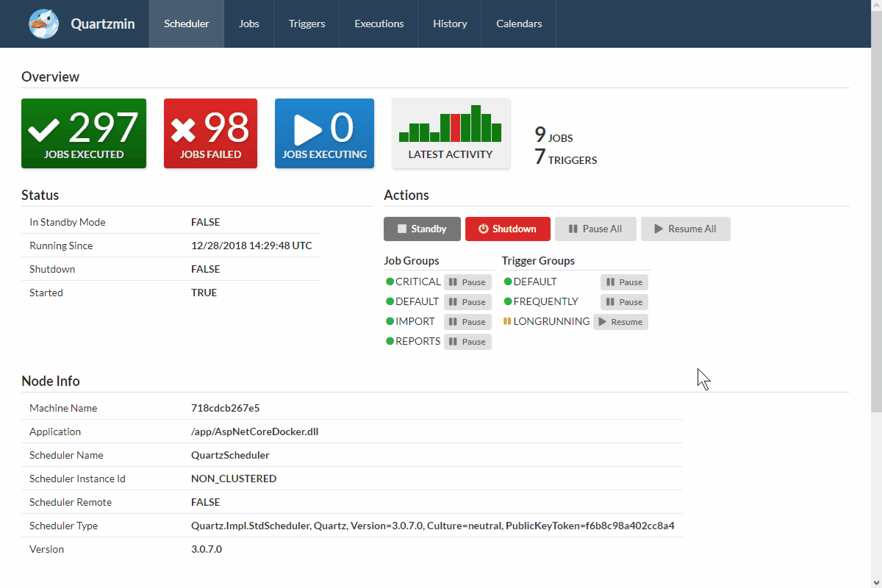Resume the LONGRUNNING trigger group
Image resolution: width=882 pixels, height=588 pixels.
620,321
